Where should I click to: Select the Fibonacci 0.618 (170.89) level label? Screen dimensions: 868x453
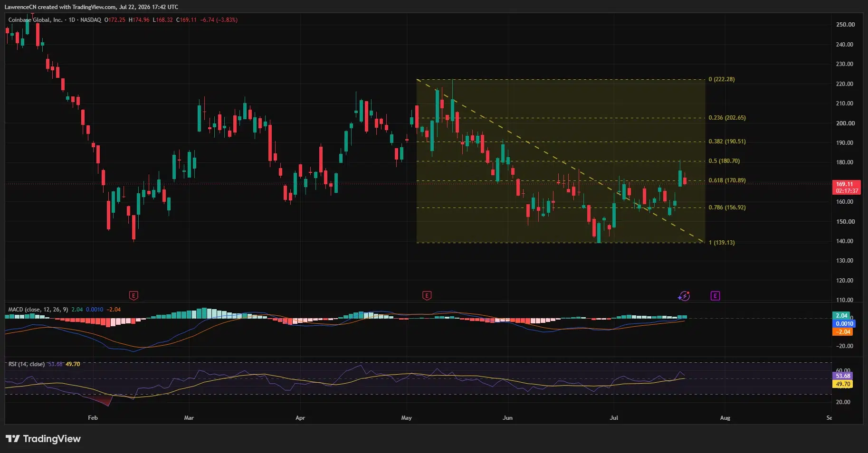point(727,180)
